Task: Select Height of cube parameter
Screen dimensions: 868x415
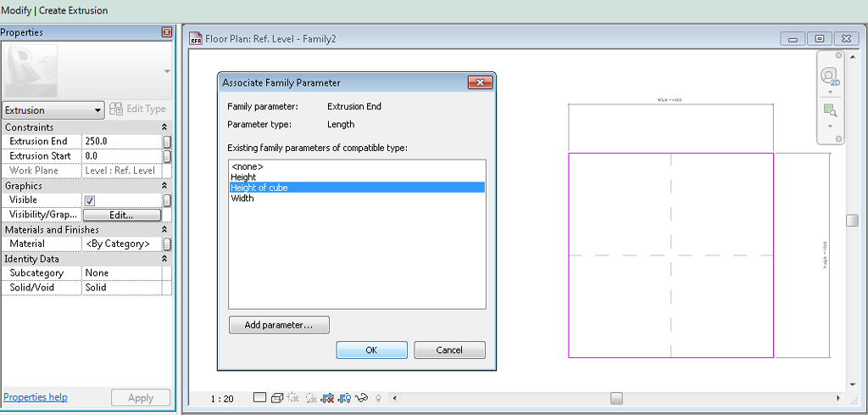Action: tap(357, 188)
